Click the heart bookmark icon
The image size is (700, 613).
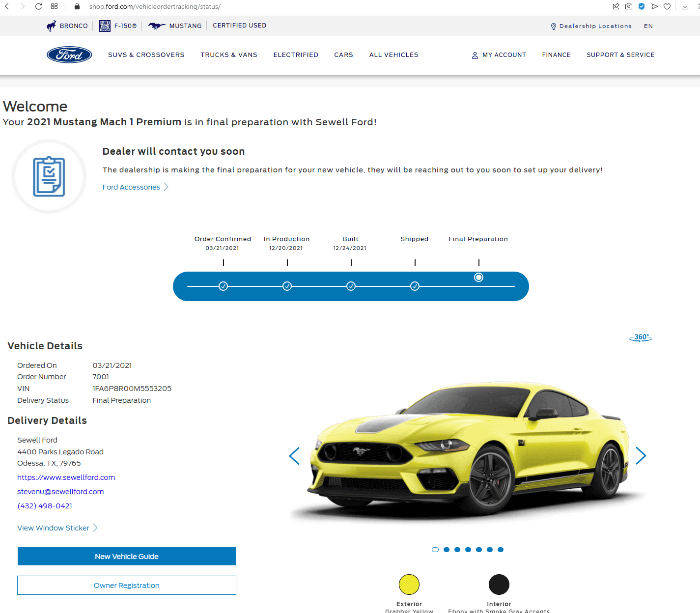pyautogui.click(x=667, y=6)
